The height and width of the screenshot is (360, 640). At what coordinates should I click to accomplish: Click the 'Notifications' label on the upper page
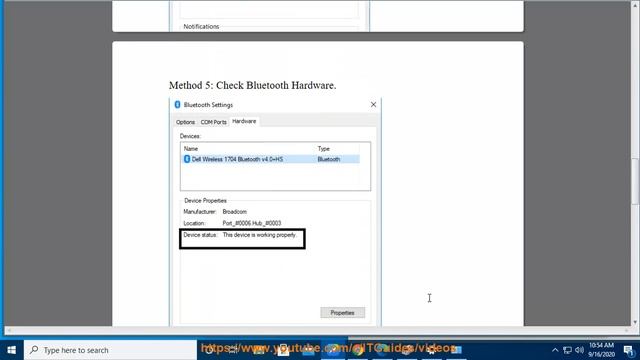click(x=201, y=27)
